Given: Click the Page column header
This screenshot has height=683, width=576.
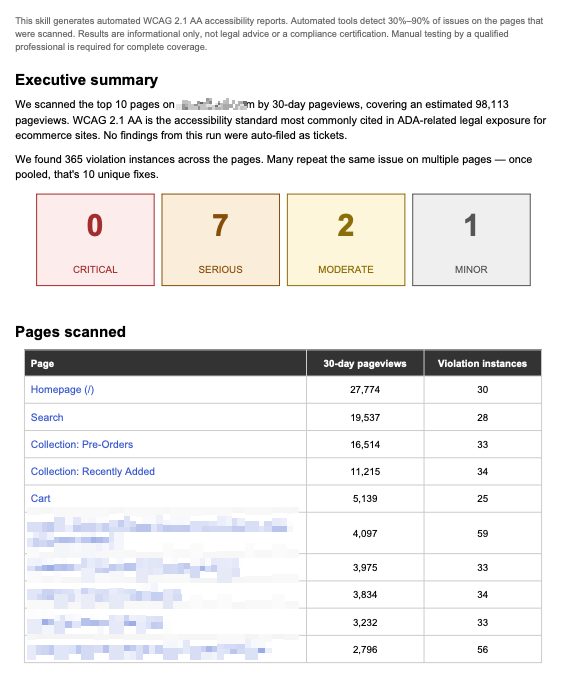Looking at the screenshot, I should [166, 363].
